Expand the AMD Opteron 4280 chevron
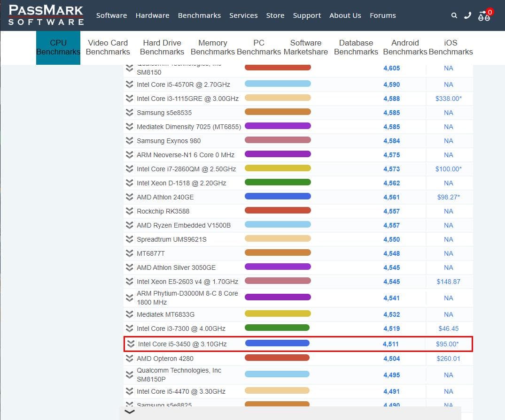This screenshot has width=505, height=420. tap(130, 359)
